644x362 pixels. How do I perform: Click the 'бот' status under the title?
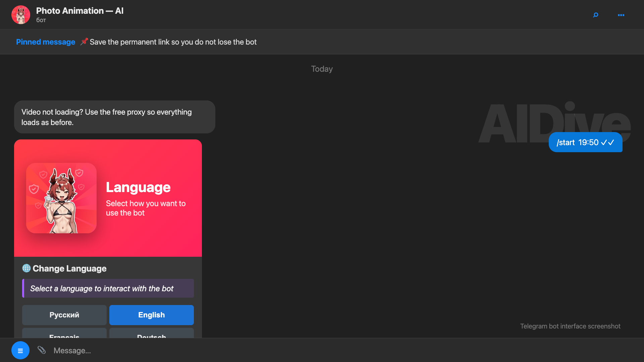coord(41,20)
